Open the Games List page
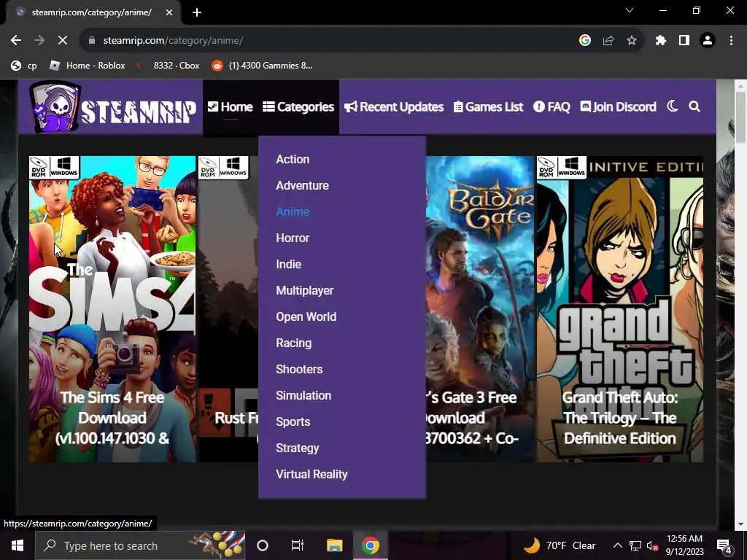This screenshot has width=747, height=560. click(488, 106)
